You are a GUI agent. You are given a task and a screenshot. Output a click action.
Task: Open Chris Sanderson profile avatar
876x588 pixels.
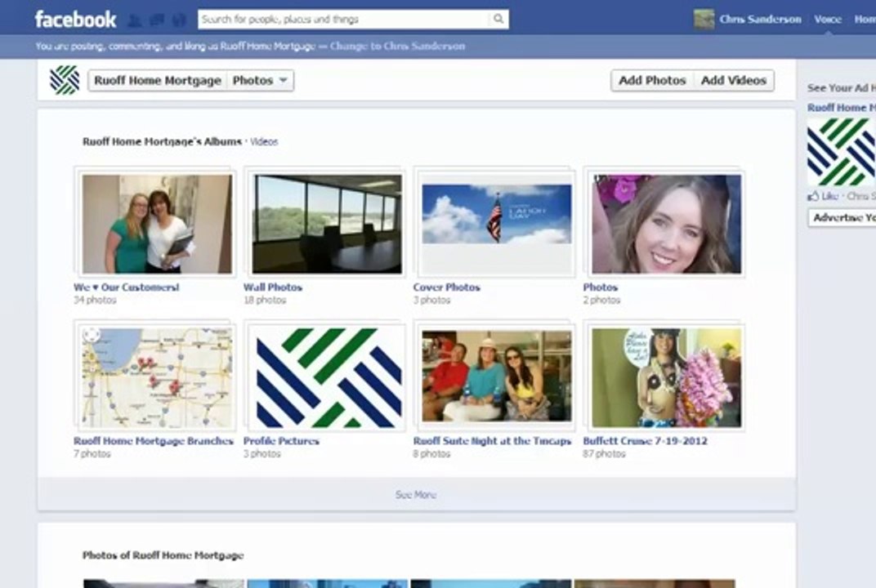(704, 19)
